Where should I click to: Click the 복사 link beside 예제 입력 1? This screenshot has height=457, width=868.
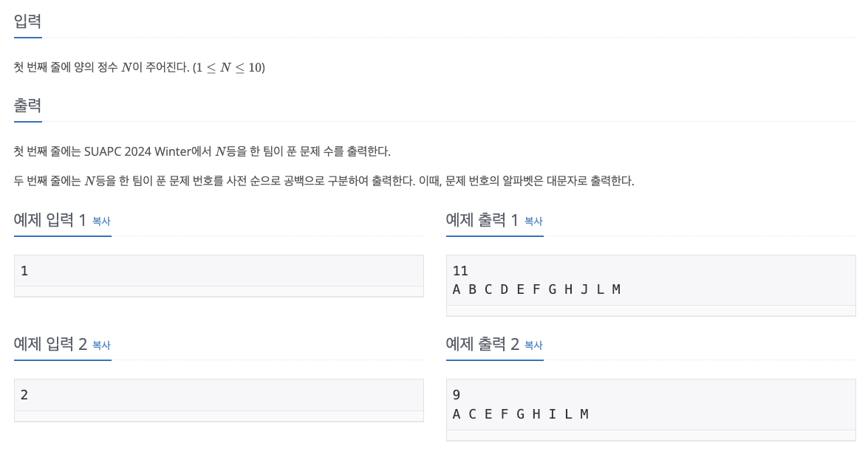101,221
